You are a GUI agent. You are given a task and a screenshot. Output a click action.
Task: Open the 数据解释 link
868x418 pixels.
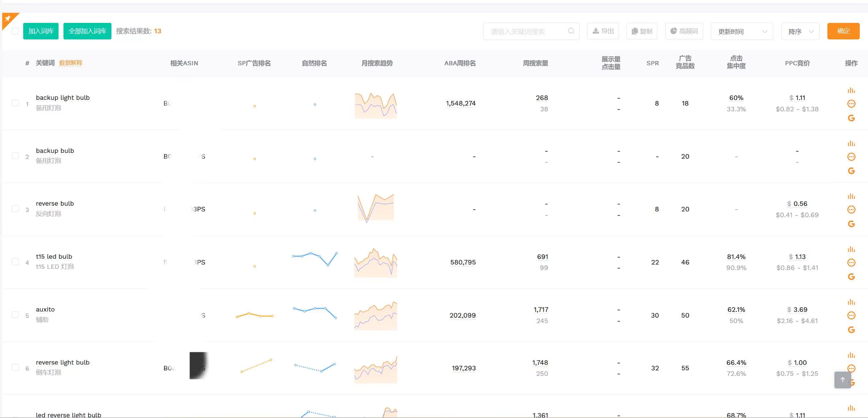[71, 63]
